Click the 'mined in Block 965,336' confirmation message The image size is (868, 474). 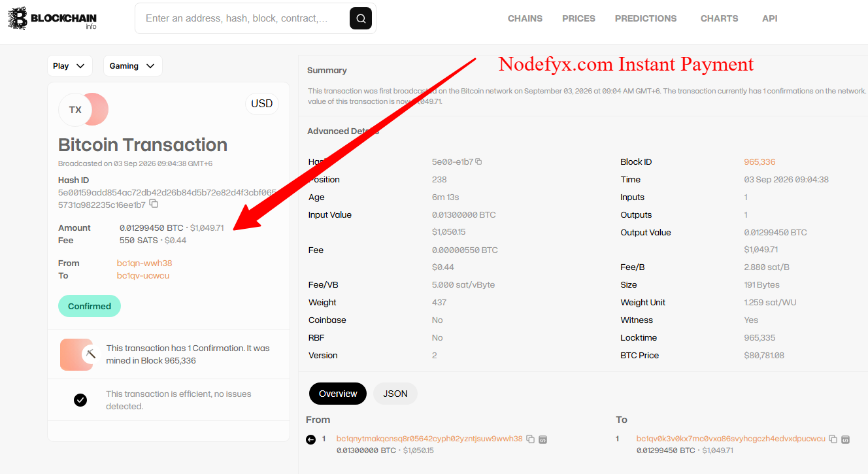pyautogui.click(x=188, y=354)
